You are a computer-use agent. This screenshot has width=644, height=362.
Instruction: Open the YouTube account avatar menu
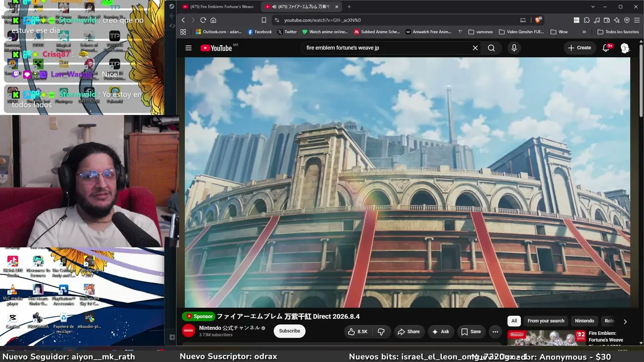(x=625, y=48)
